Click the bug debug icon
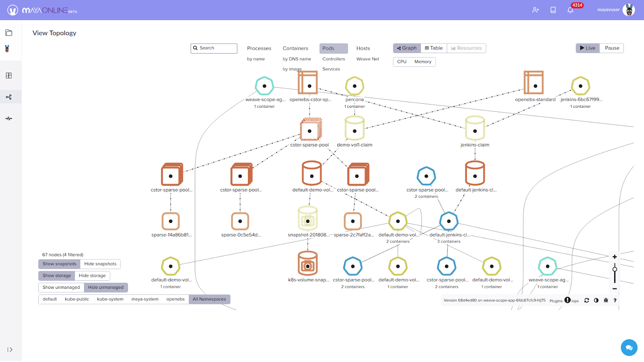The width and height of the screenshot is (644, 362). [x=606, y=300]
